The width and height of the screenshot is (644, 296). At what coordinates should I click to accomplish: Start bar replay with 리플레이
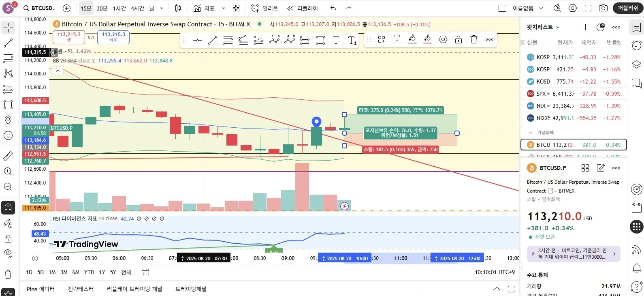coord(303,8)
